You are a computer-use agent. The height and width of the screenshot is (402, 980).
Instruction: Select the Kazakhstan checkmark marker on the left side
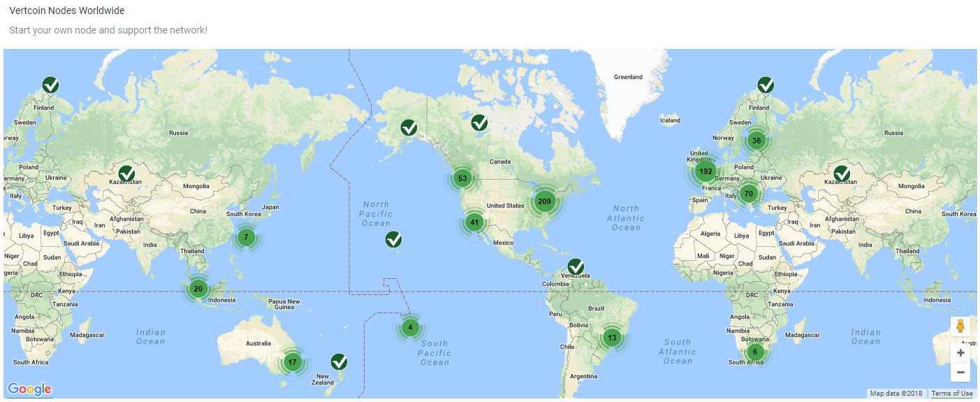(x=126, y=173)
